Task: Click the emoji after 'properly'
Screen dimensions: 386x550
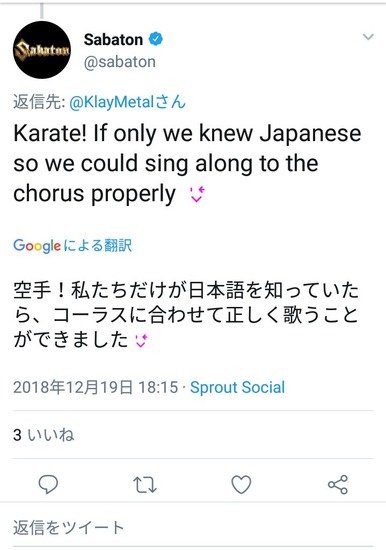Action: pyautogui.click(x=197, y=194)
